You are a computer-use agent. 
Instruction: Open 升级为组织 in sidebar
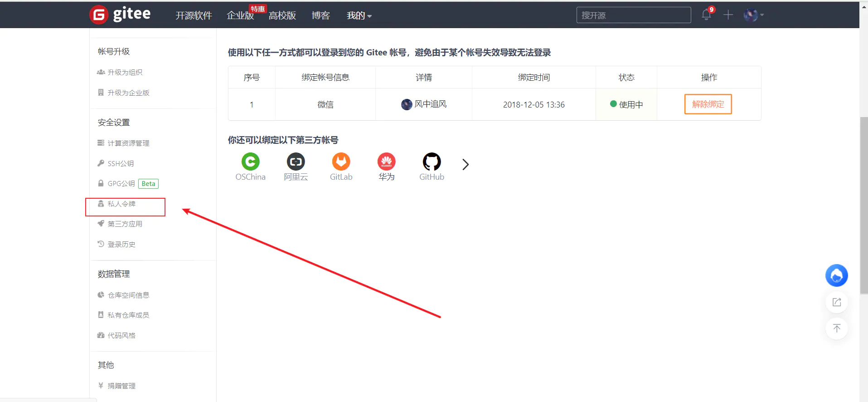pos(120,72)
